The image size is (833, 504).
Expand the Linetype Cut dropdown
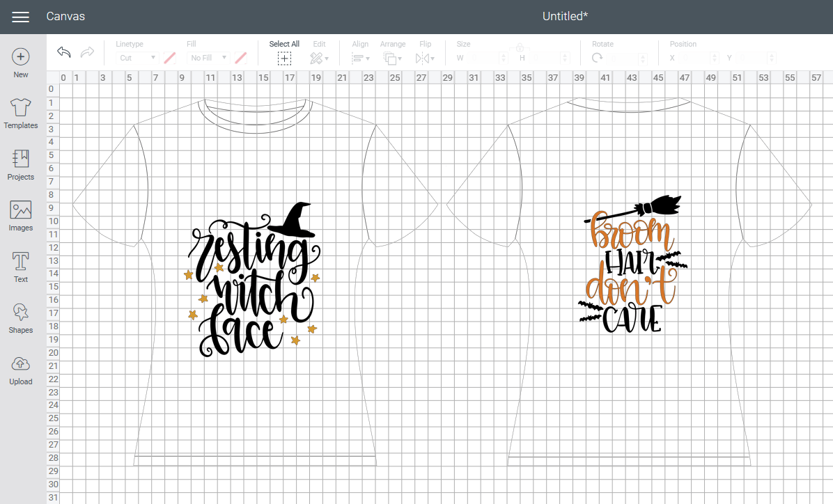click(137, 58)
